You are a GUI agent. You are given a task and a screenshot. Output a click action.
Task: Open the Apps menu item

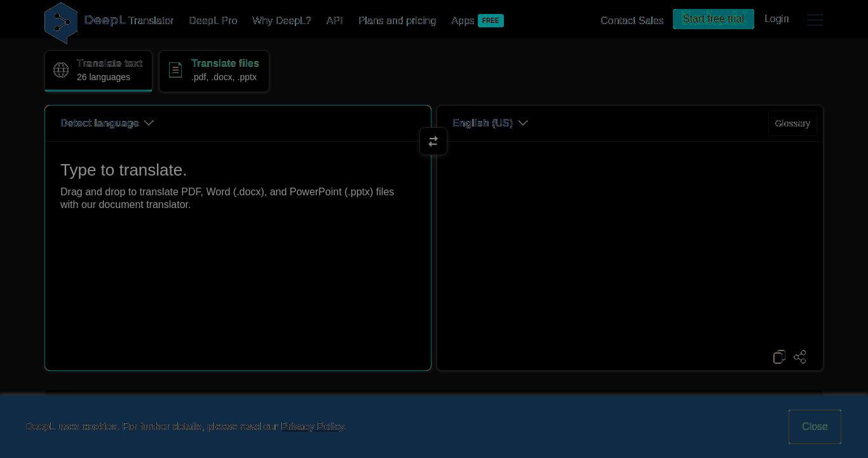pos(463,20)
